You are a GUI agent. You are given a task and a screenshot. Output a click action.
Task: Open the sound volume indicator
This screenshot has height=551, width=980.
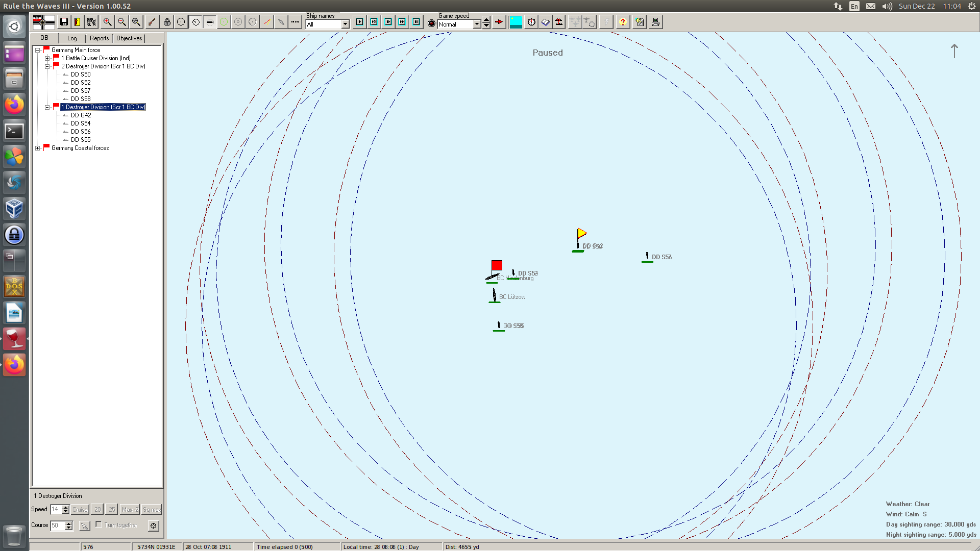tap(887, 6)
